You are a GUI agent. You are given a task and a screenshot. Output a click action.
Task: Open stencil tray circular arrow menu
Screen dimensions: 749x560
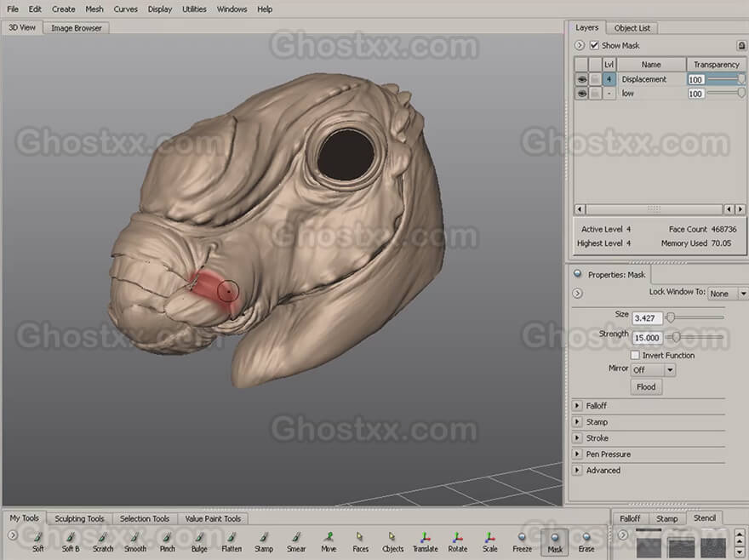click(622, 535)
